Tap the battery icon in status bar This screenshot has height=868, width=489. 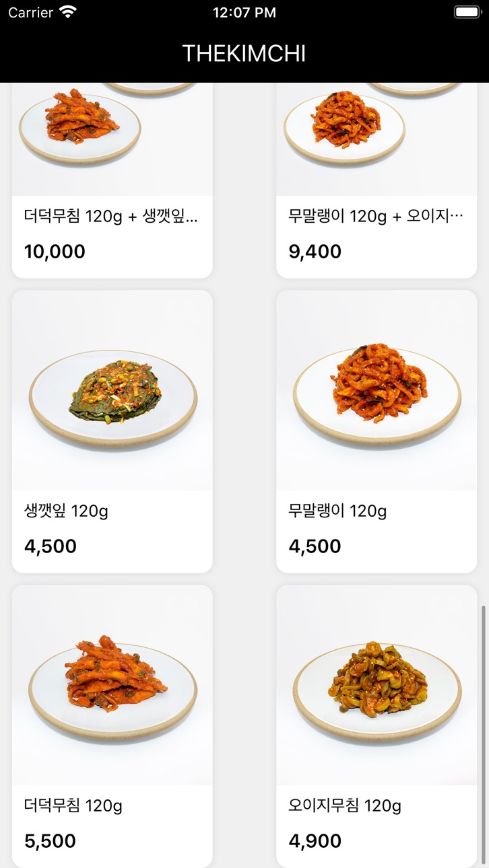click(467, 12)
